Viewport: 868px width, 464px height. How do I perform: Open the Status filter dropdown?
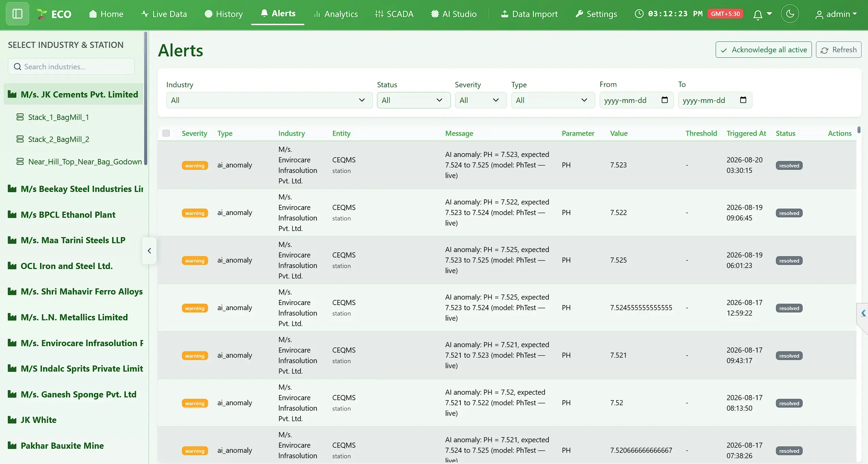click(414, 100)
